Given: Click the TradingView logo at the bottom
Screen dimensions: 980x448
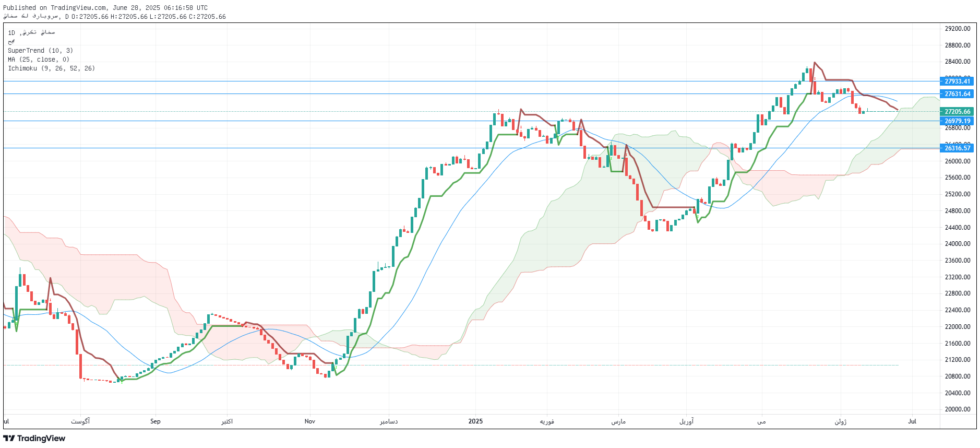Looking at the screenshot, I should click(34, 438).
